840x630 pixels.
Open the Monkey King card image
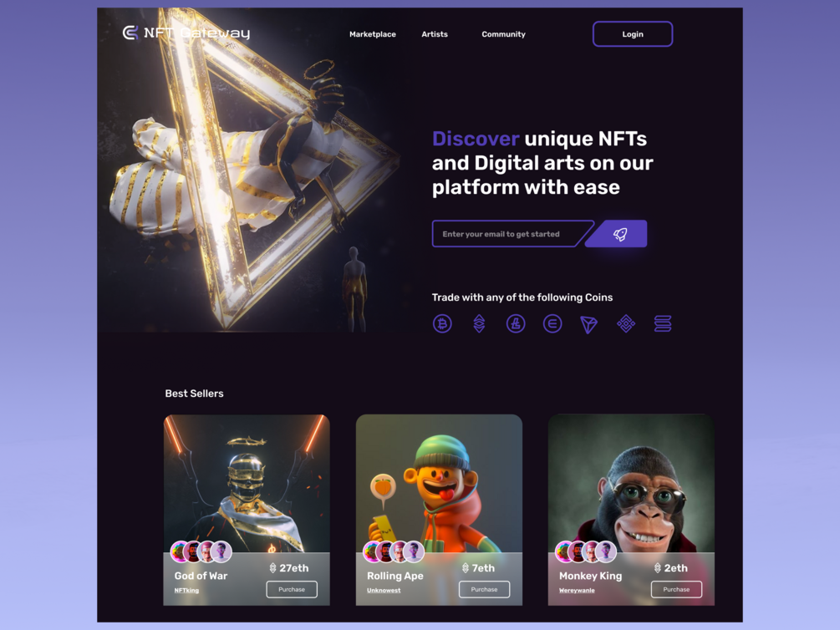click(631, 482)
